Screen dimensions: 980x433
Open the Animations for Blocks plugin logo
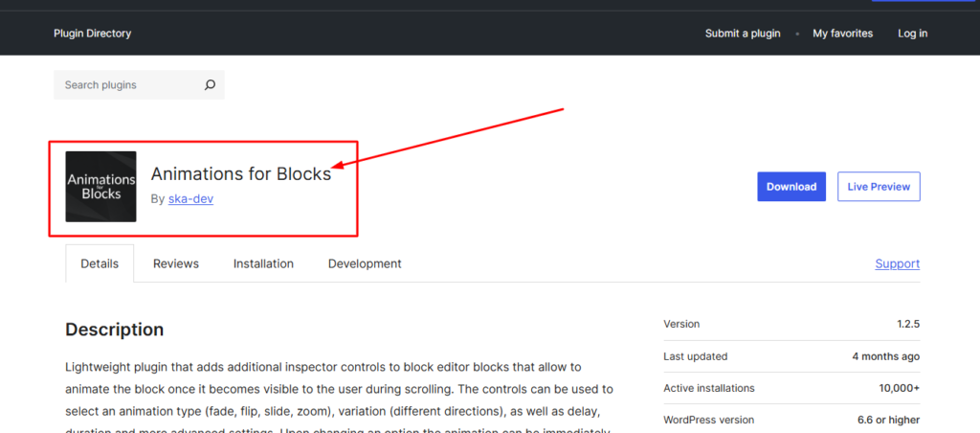coord(100,187)
